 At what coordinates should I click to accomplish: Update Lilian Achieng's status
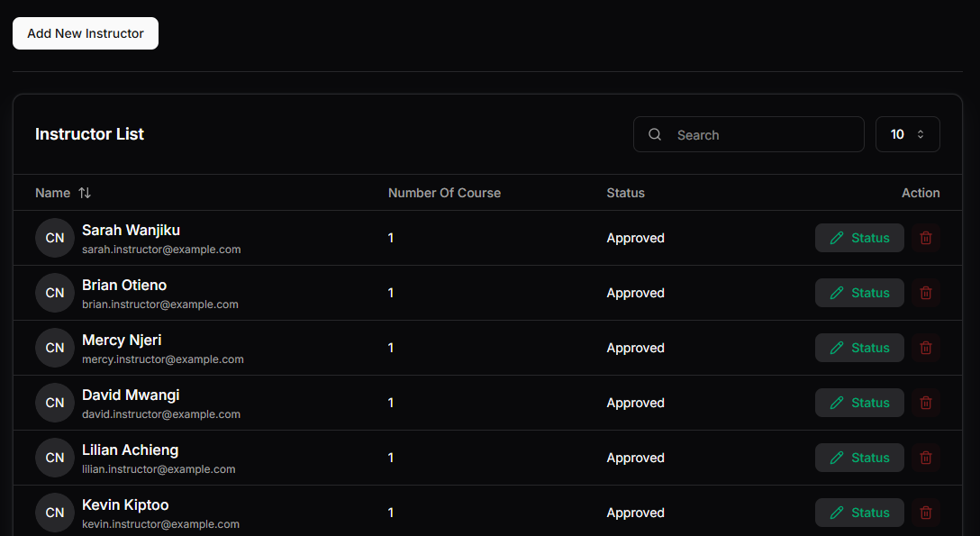coord(859,458)
